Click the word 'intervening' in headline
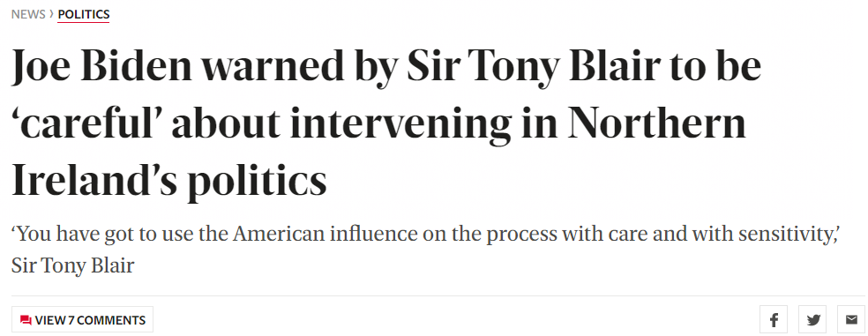 [400, 125]
